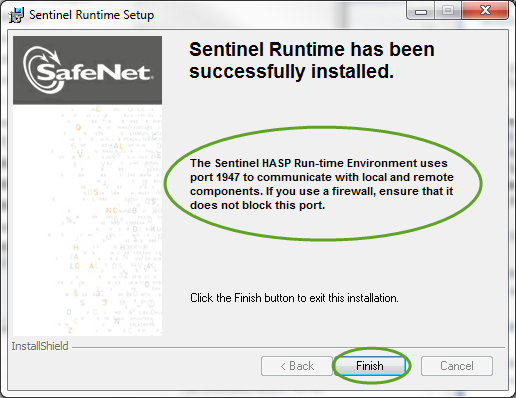This screenshot has height=398, width=516.
Task: Click the 'Click the Finish button to exit' text
Action: coord(294,298)
